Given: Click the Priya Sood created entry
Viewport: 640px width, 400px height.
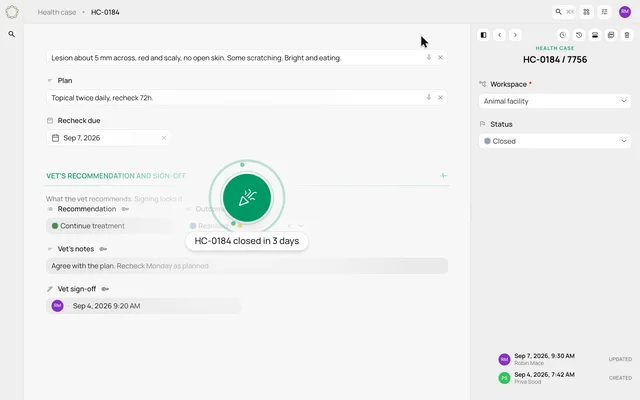Looking at the screenshot, I should [565, 378].
